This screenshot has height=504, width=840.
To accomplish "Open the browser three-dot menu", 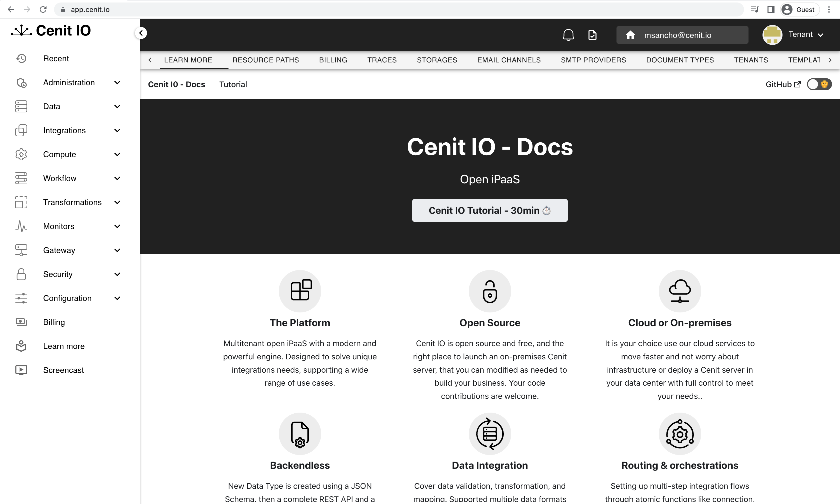I will pyautogui.click(x=829, y=9).
